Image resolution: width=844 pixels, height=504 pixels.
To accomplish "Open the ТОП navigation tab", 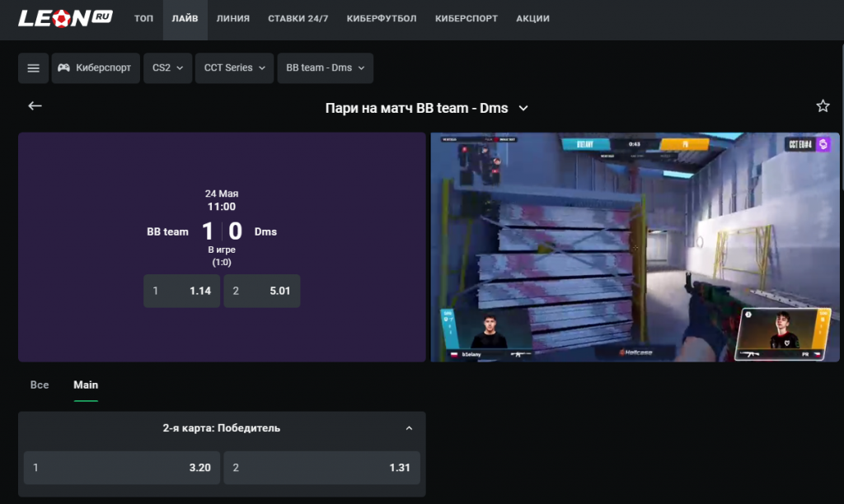I will 143,18.
